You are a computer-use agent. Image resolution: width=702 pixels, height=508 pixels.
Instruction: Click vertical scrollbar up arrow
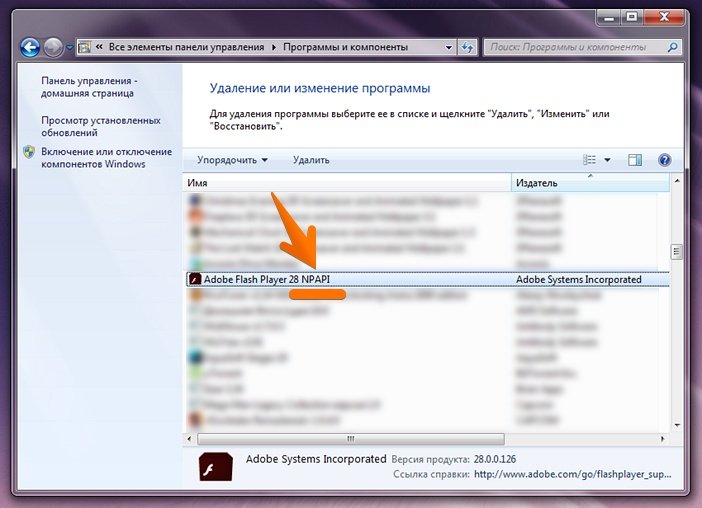677,181
